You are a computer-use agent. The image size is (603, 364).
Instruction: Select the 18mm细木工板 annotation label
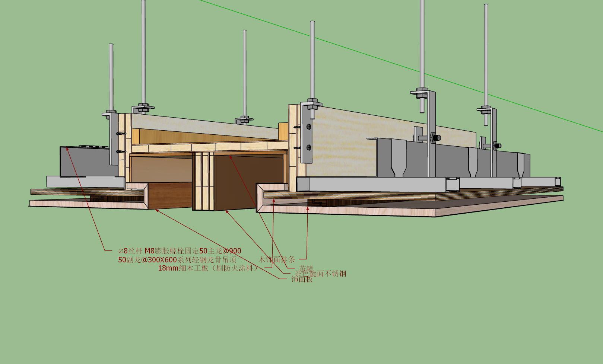coord(183,268)
